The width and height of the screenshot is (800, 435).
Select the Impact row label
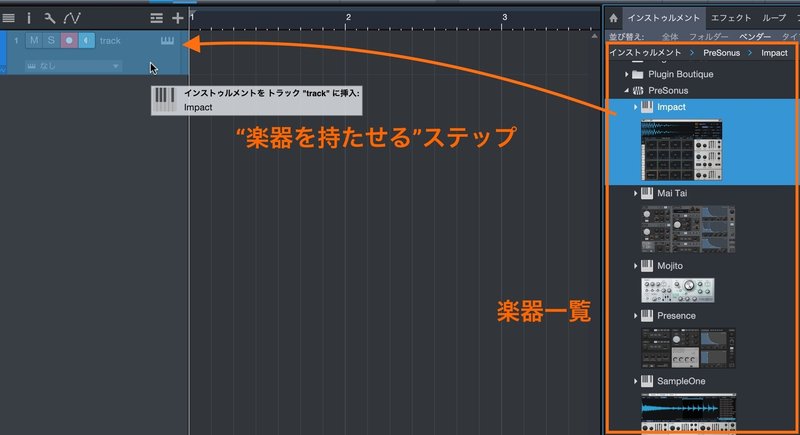coord(671,107)
